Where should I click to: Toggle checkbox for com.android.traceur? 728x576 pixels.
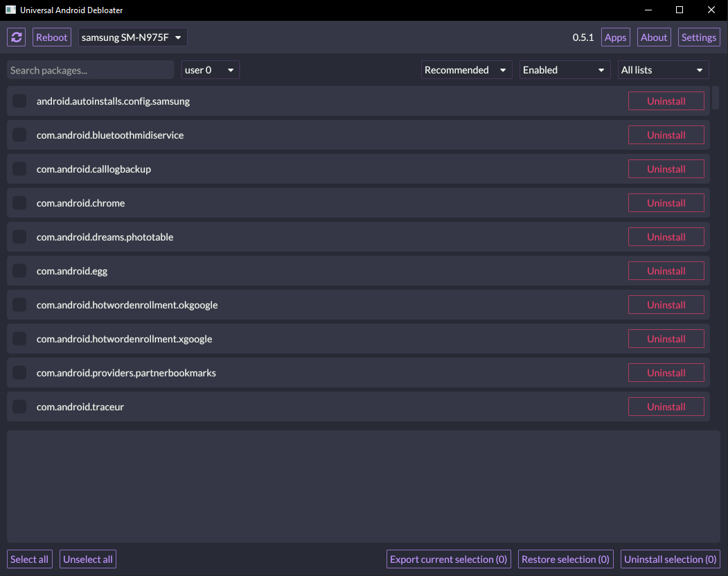[19, 406]
